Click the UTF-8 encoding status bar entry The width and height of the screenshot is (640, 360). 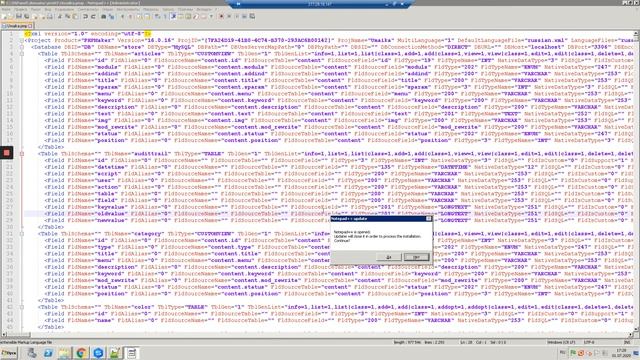[589, 342]
